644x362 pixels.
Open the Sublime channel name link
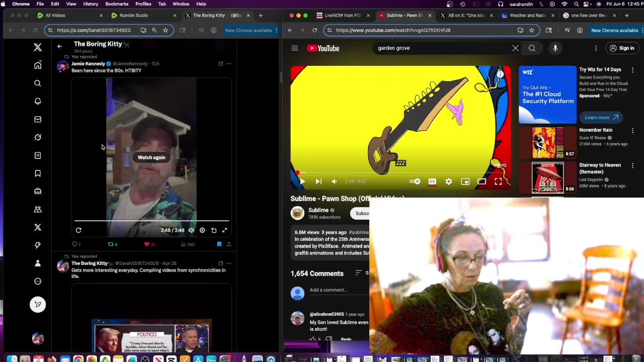pyautogui.click(x=318, y=210)
